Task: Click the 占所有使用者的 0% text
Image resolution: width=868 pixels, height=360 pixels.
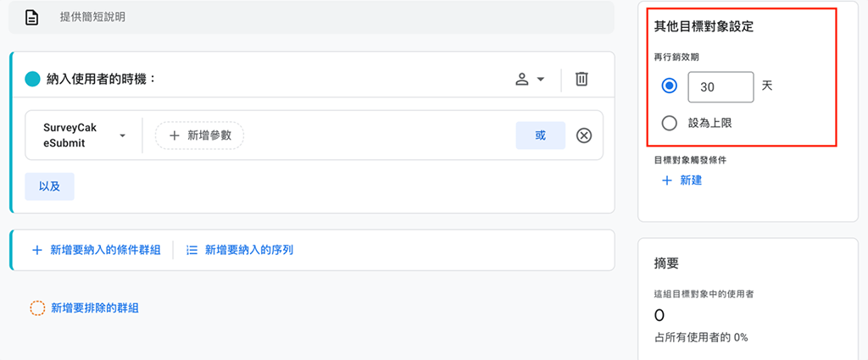Action: pyautogui.click(x=701, y=337)
